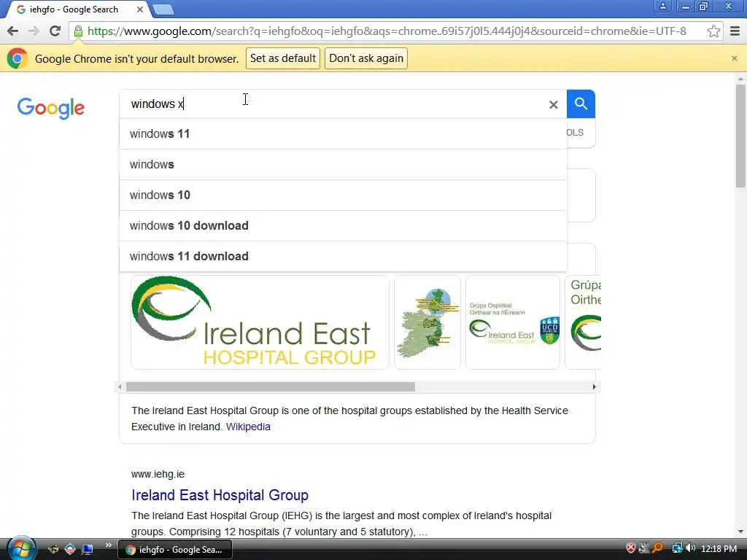This screenshot has height=560, width=747.
Task: Open the Chrome hamburger menu
Action: pyautogui.click(x=735, y=31)
